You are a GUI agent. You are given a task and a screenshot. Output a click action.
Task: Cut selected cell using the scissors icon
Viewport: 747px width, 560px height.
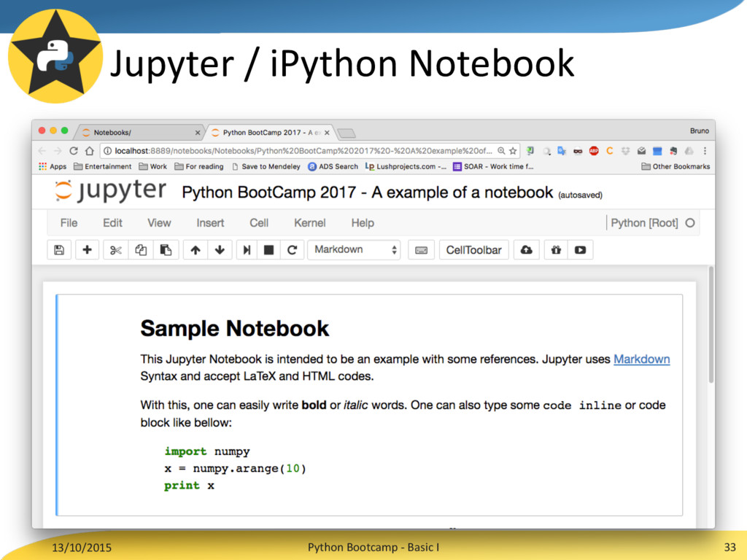pyautogui.click(x=116, y=250)
